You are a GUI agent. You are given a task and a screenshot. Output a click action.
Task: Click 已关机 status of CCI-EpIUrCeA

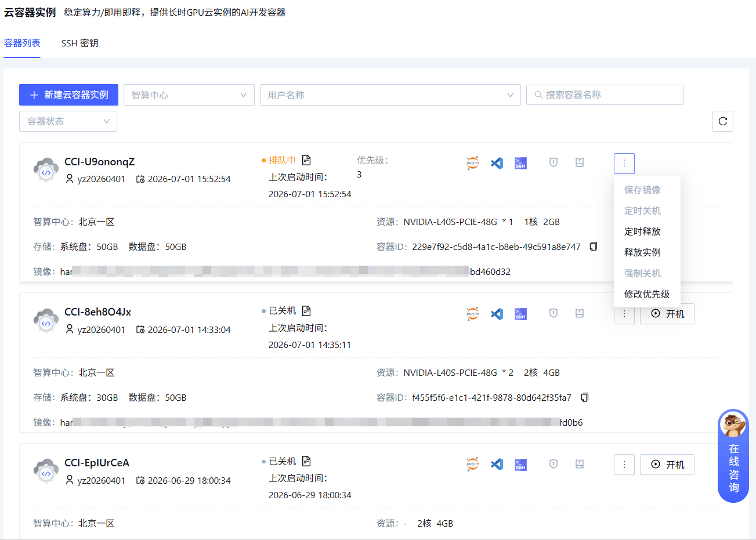click(282, 461)
